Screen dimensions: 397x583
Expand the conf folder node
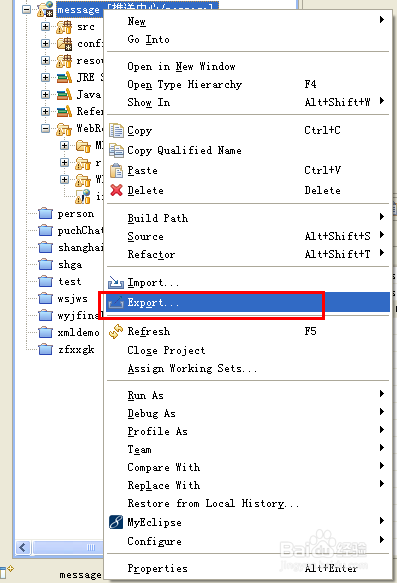pos(45,44)
